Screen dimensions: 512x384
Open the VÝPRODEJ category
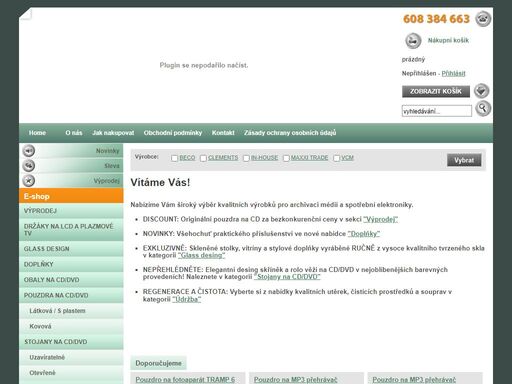[71, 211]
